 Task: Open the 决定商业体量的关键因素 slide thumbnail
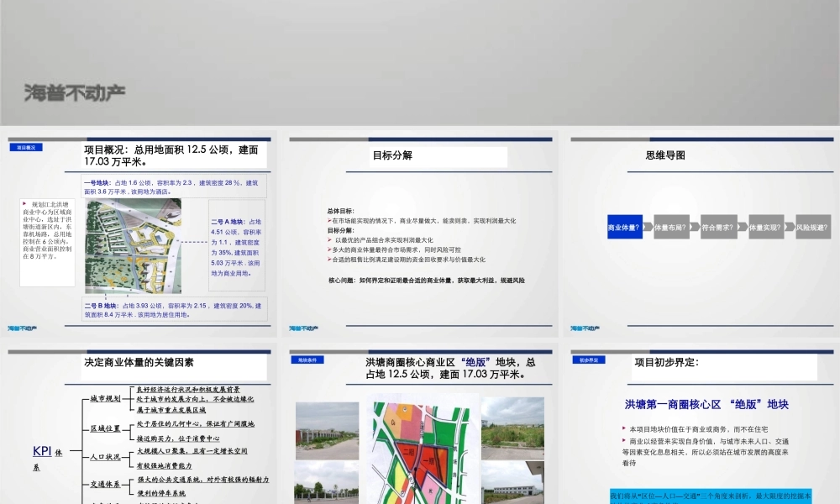[x=139, y=423]
